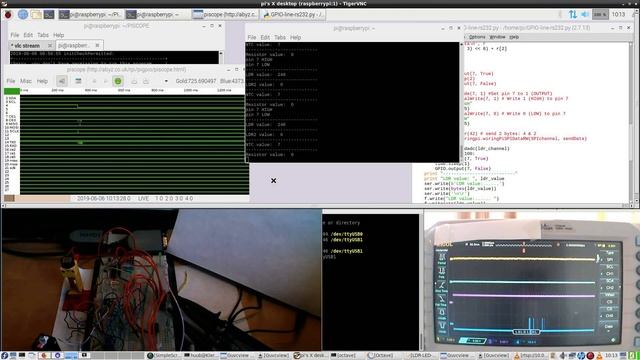Launch the terminal from the top panel
Image resolution: width=640 pixels, height=360 pixels.
[49, 15]
